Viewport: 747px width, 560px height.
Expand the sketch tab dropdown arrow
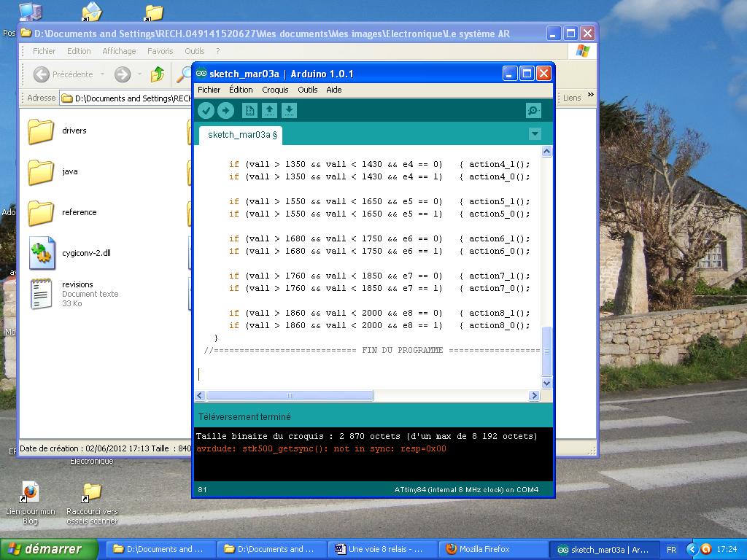[535, 134]
